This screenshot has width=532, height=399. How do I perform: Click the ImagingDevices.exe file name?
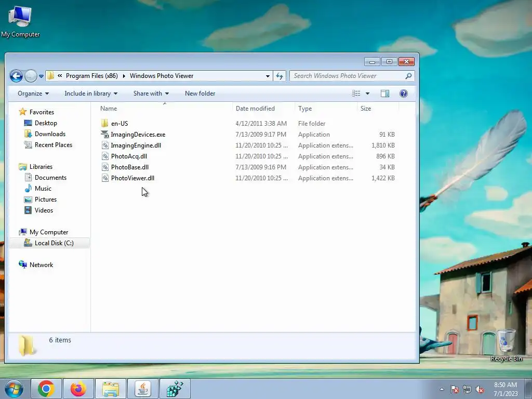point(138,135)
